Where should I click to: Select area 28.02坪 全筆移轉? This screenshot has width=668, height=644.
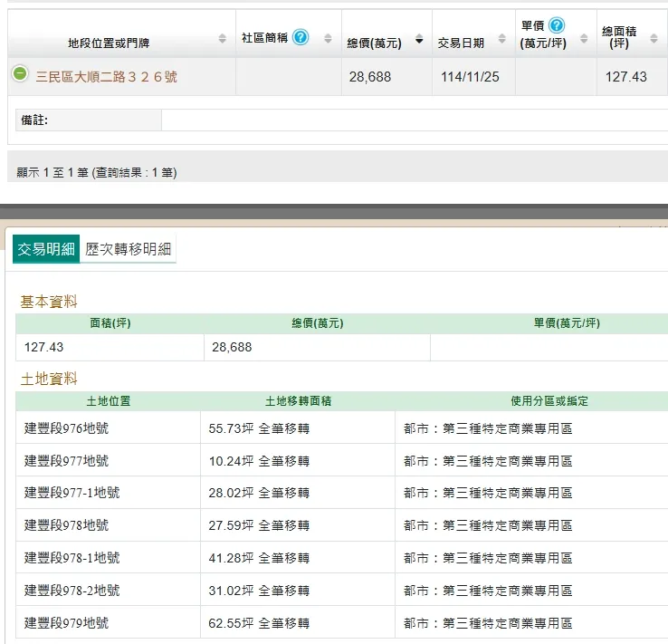(259, 493)
